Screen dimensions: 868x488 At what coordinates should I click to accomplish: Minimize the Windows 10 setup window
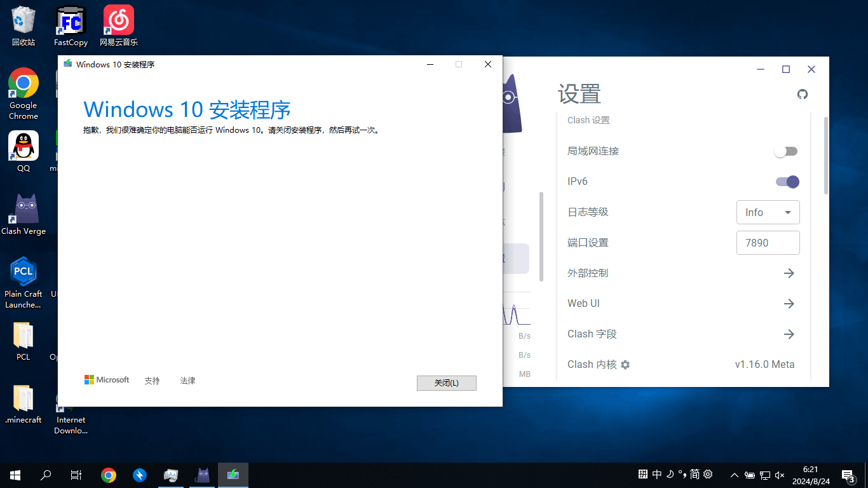(430, 64)
